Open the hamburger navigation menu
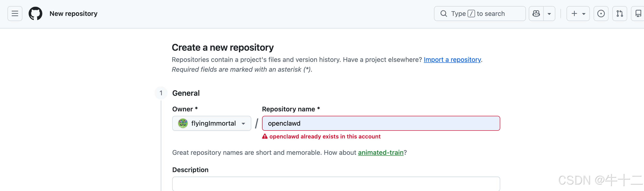 [x=15, y=14]
